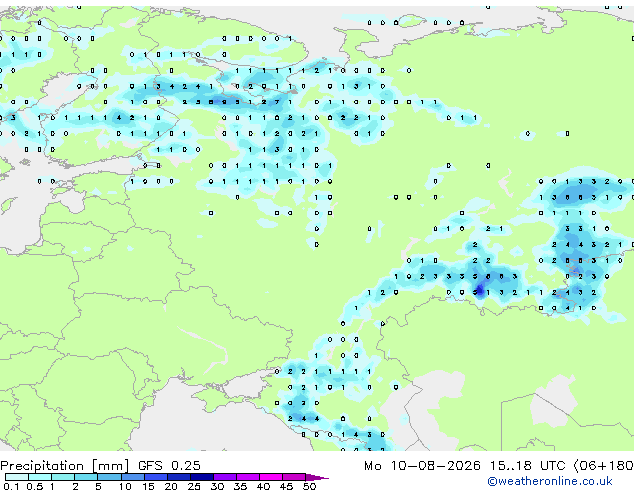This screenshot has height=490, width=634.
Task: Select the 2 to 5 mm legend swatch
Action: (86, 477)
